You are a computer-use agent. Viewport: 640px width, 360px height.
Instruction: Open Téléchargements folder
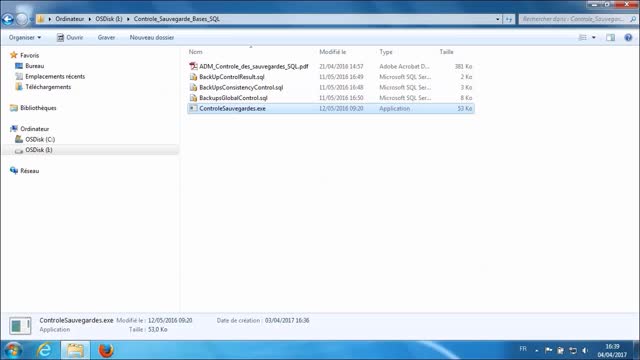pyautogui.click(x=48, y=87)
